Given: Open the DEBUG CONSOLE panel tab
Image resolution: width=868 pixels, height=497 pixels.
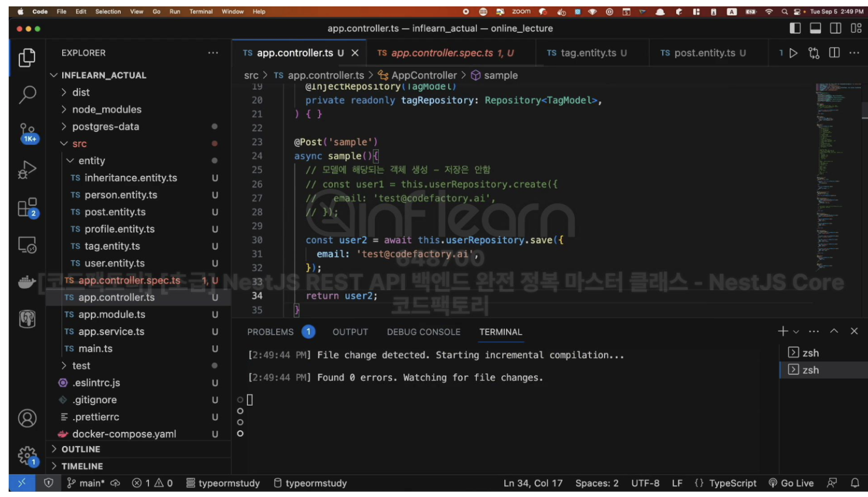Looking at the screenshot, I should (x=423, y=332).
